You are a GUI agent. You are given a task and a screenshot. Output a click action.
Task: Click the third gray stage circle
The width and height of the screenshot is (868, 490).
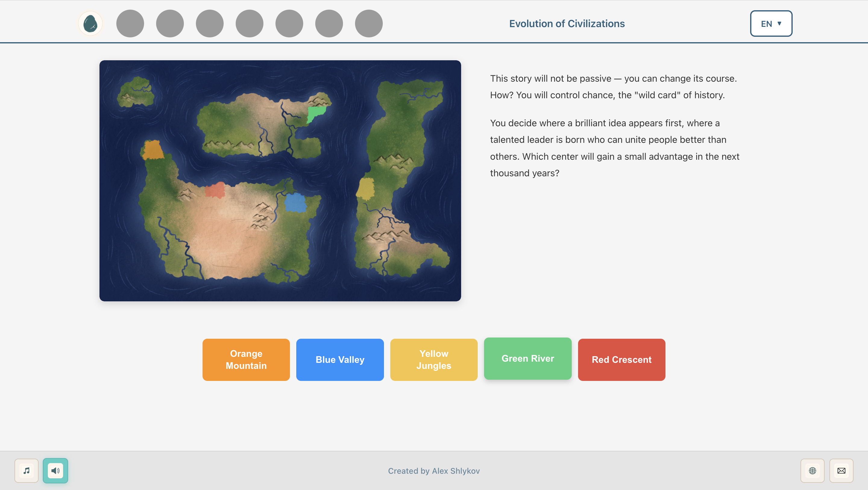(209, 24)
